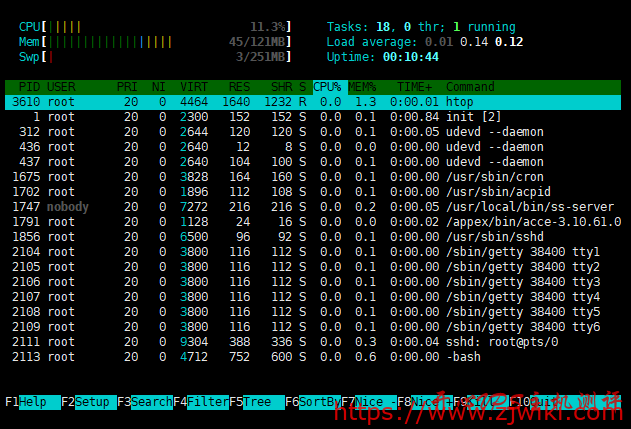
Task: Toggle F5 Tree view
Action: (256, 401)
